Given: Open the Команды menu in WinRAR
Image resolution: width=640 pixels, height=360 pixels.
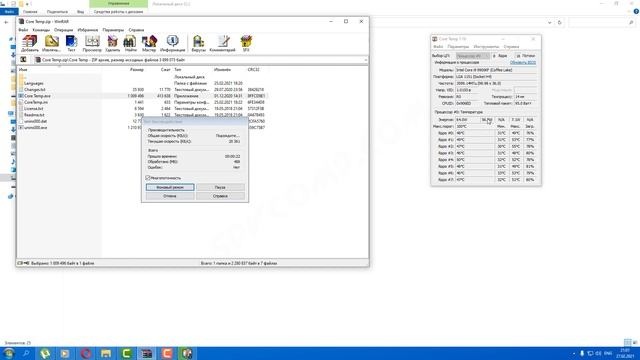Looking at the screenshot, I should [41, 30].
